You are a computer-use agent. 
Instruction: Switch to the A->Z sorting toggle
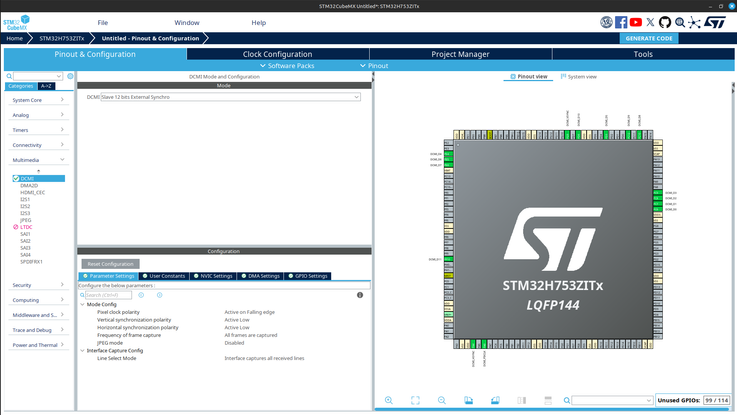pyautogui.click(x=46, y=86)
